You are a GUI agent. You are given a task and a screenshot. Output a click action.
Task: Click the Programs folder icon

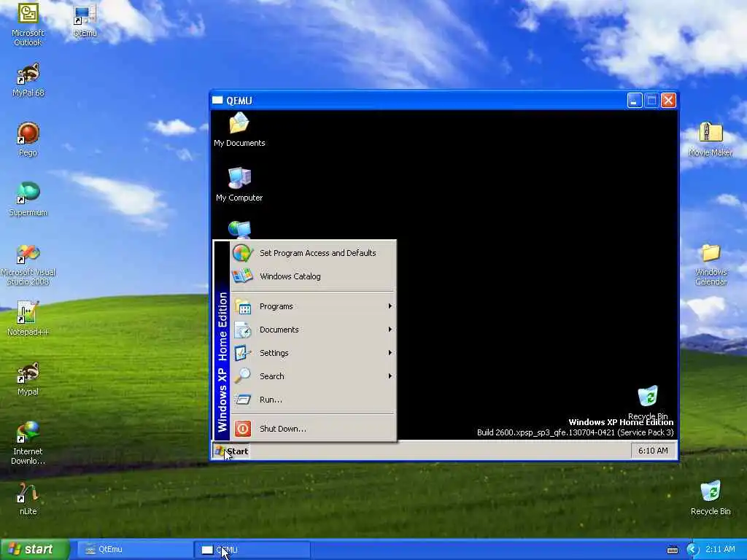coord(243,306)
